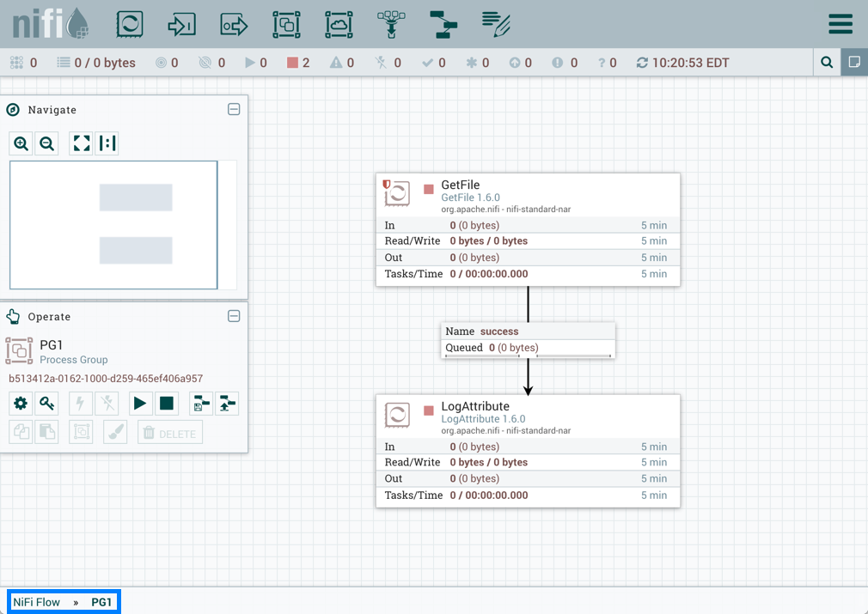Viewport: 868px width, 614px height.
Task: Collapse the Operate panel
Action: point(234,317)
